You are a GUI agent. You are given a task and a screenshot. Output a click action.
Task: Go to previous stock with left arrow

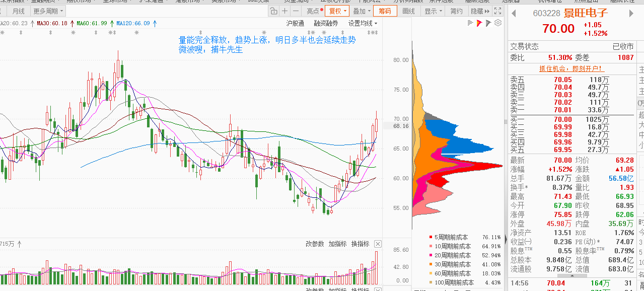tap(514, 13)
